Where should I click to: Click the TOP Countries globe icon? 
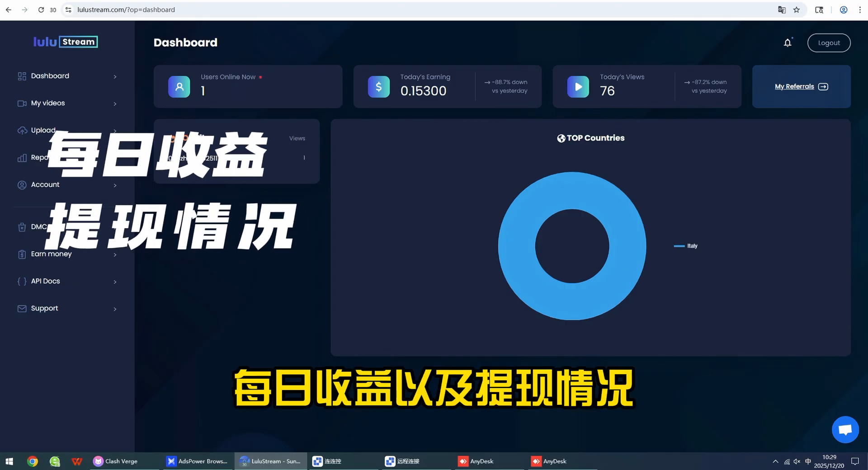561,138
